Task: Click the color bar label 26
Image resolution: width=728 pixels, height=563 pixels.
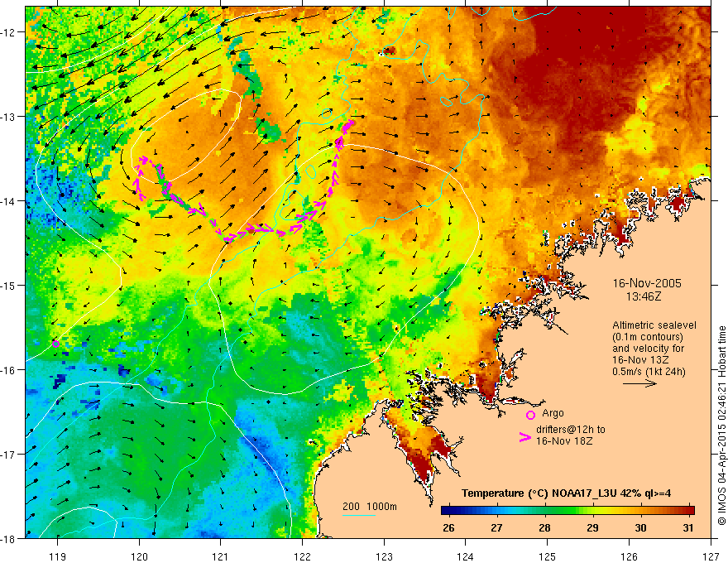Action: coord(448,528)
